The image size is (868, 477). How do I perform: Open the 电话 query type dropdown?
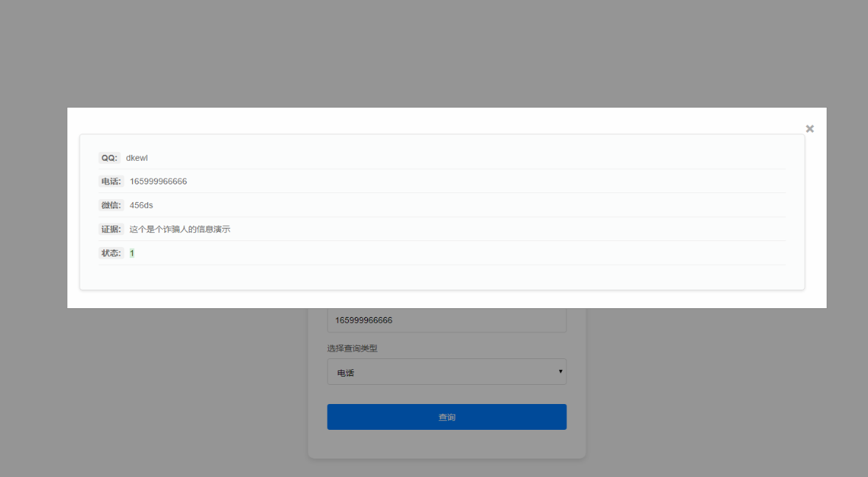pyautogui.click(x=446, y=372)
